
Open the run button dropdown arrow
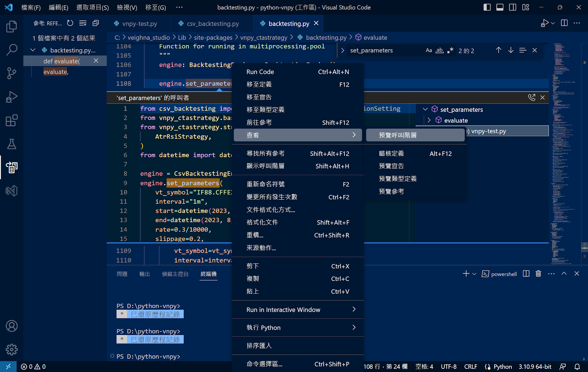tap(553, 23)
